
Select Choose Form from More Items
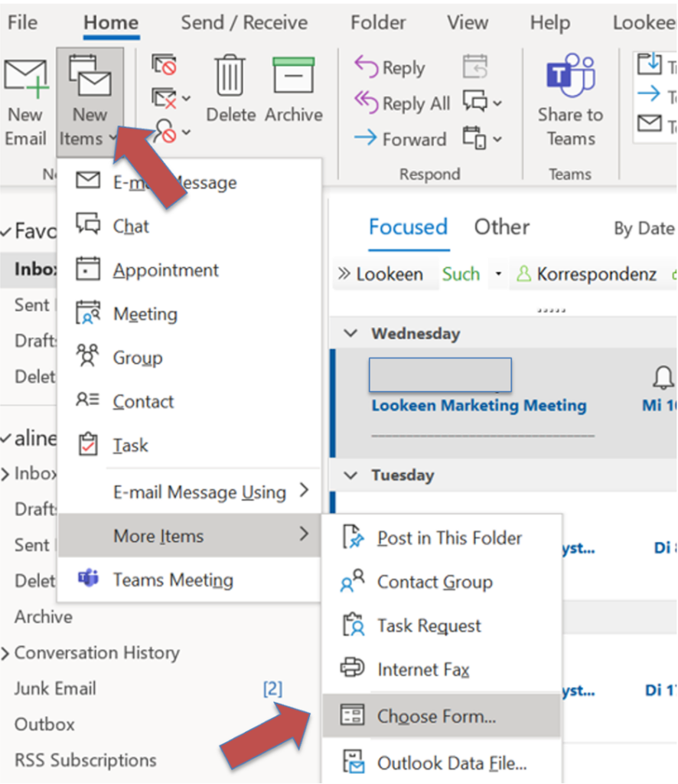tap(436, 717)
